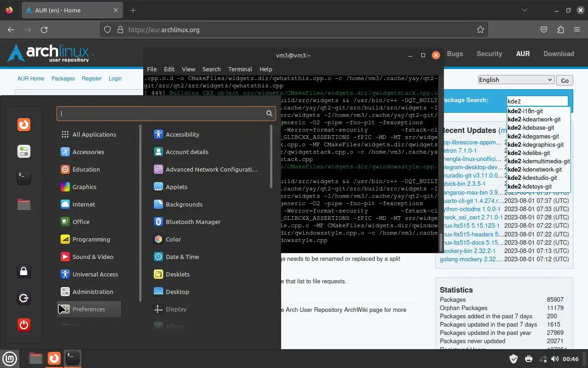Open the terminal File menu
588x368 pixels.
pos(152,69)
